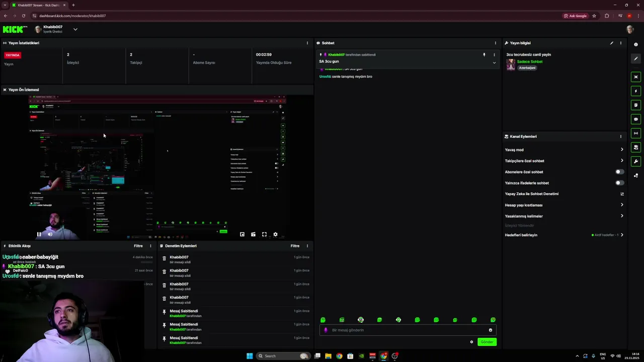Toggle theater mode on stream preview
The width and height of the screenshot is (644, 362).
[x=253, y=234]
